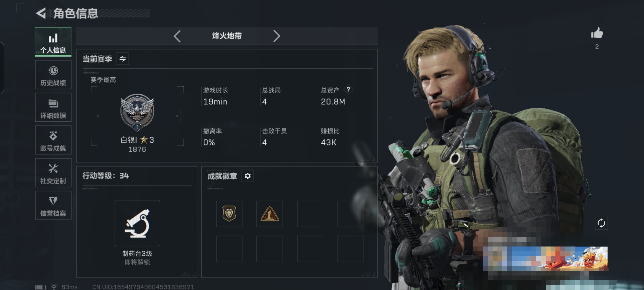Switch to the previous mode with the left chevron
The height and width of the screenshot is (290, 644).
pyautogui.click(x=177, y=36)
